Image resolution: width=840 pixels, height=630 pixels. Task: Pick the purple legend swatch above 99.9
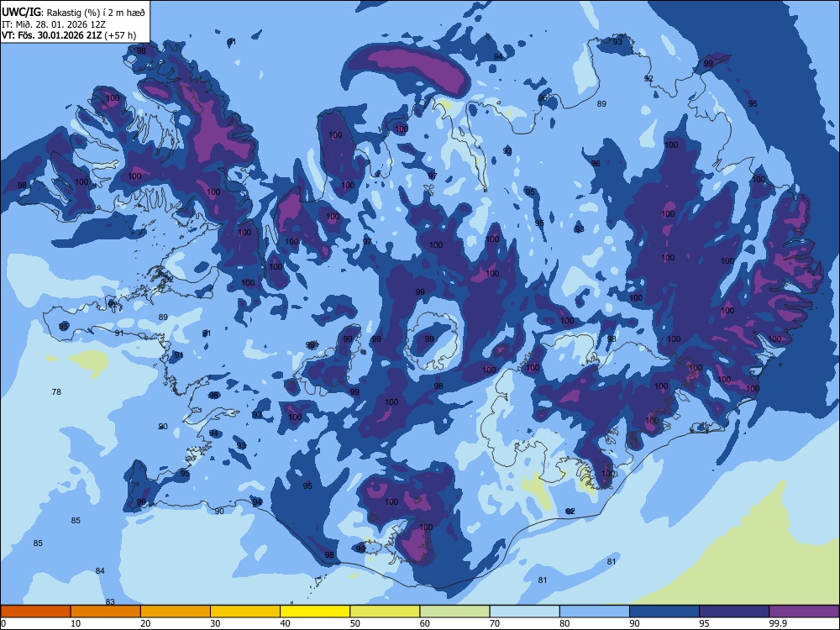click(x=804, y=612)
